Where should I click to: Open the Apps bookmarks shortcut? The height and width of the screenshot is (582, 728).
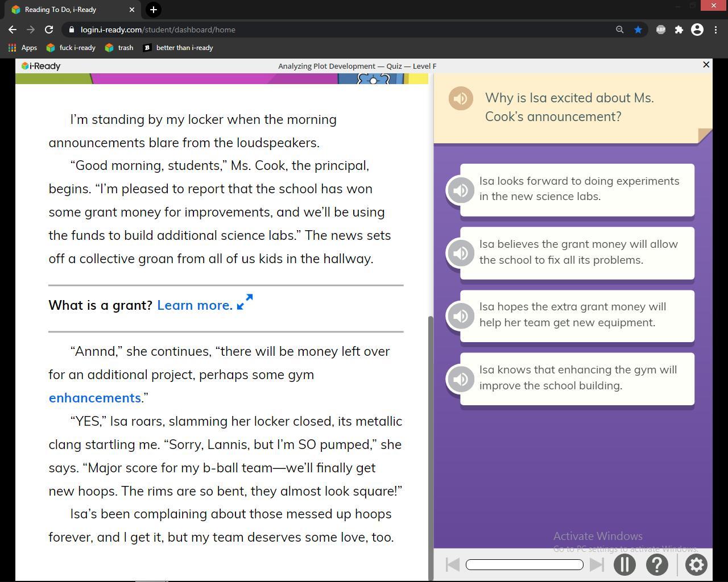coord(22,48)
